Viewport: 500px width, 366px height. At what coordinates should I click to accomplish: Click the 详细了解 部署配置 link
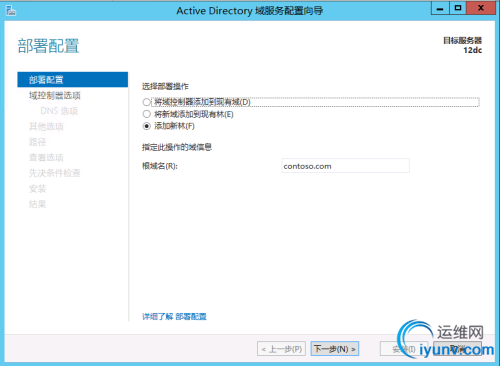pos(174,316)
